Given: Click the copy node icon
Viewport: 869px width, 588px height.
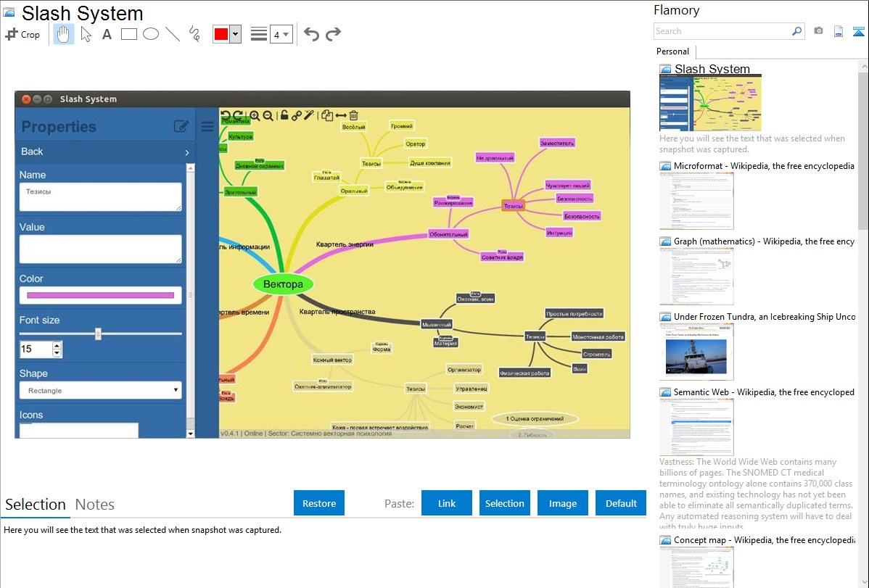Looking at the screenshot, I should [x=327, y=115].
